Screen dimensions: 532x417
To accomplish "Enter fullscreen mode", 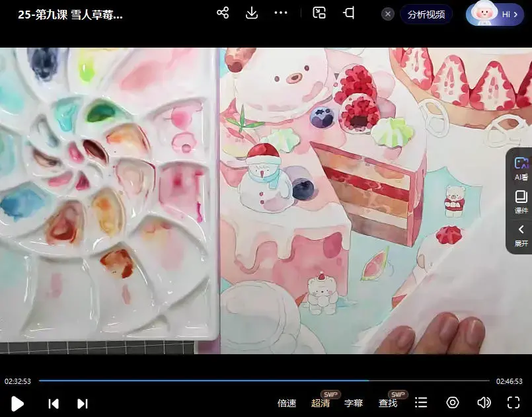I will [514, 402].
